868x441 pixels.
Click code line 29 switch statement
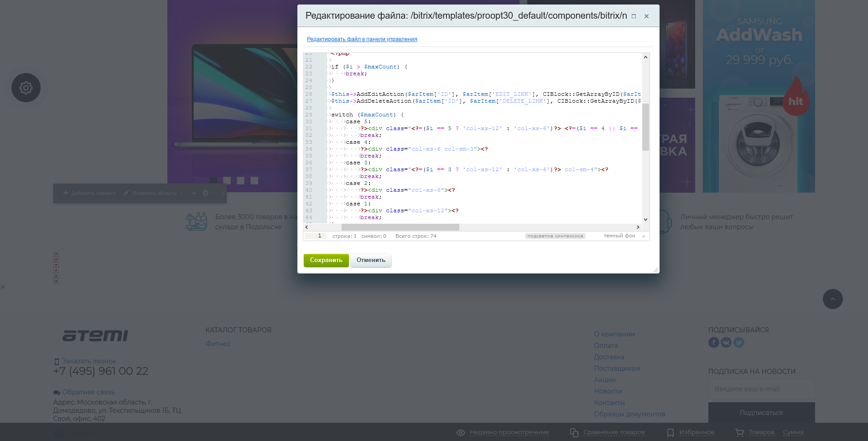[368, 115]
